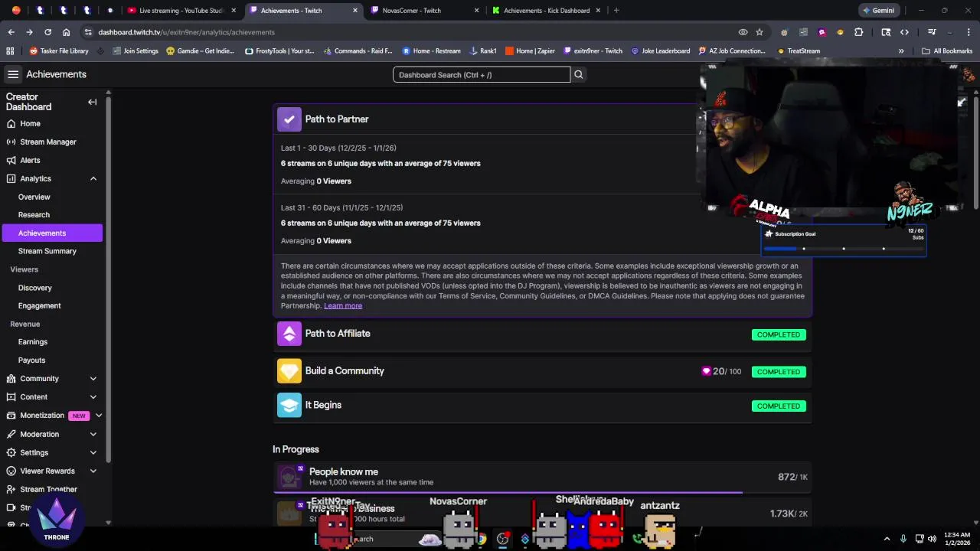Open Home - Restream bookmark
The width and height of the screenshot is (980, 551).
point(431,51)
